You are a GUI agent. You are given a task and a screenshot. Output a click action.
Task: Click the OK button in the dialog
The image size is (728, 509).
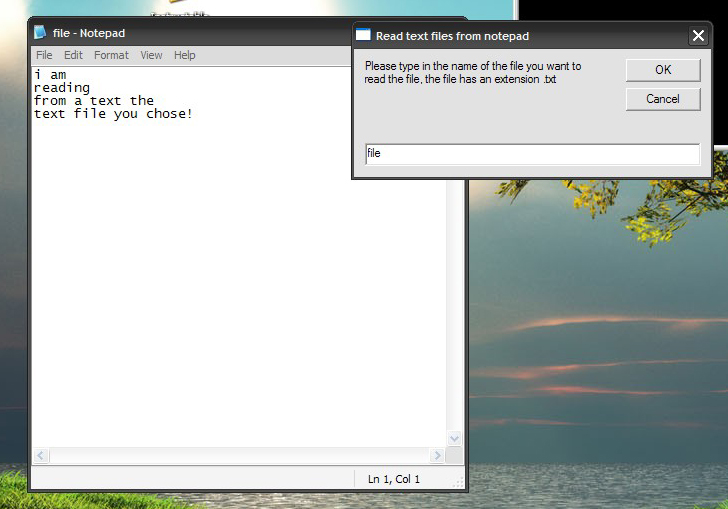pyautogui.click(x=663, y=70)
